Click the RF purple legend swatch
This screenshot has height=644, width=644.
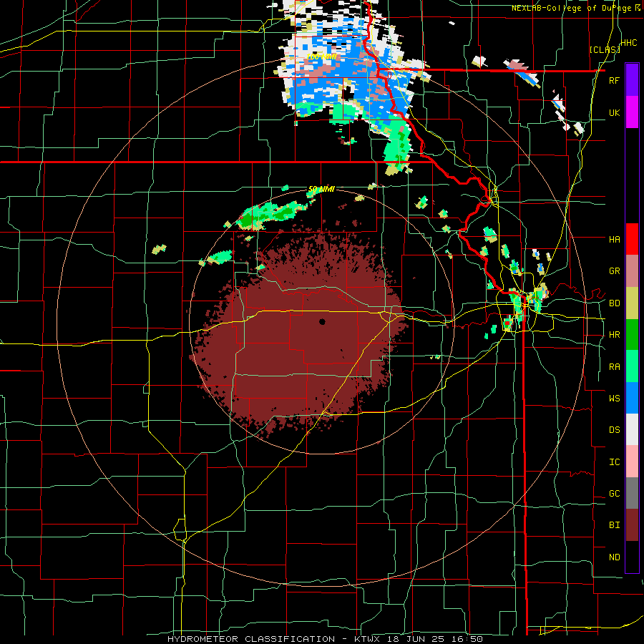click(x=632, y=79)
